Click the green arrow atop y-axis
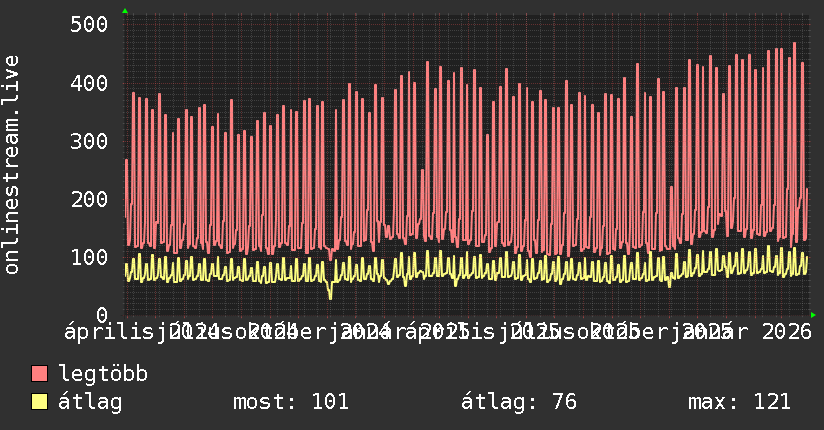Image resolution: width=824 pixels, height=430 pixels. click(125, 11)
